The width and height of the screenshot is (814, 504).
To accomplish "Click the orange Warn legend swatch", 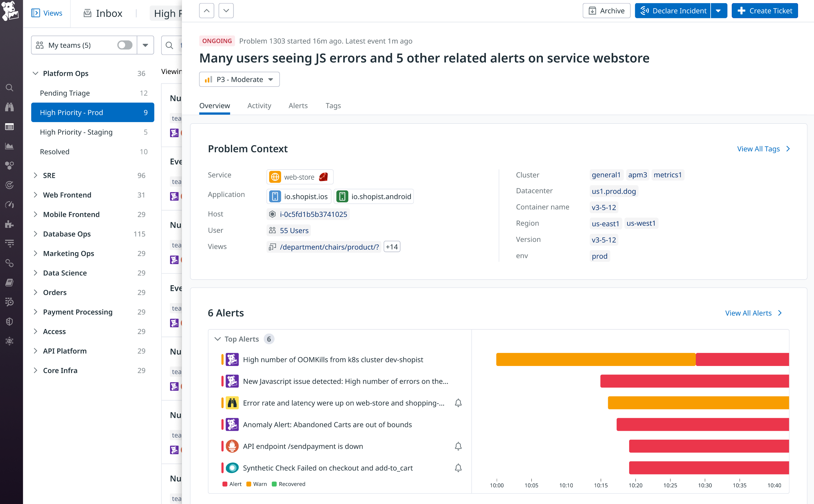I will (249, 484).
